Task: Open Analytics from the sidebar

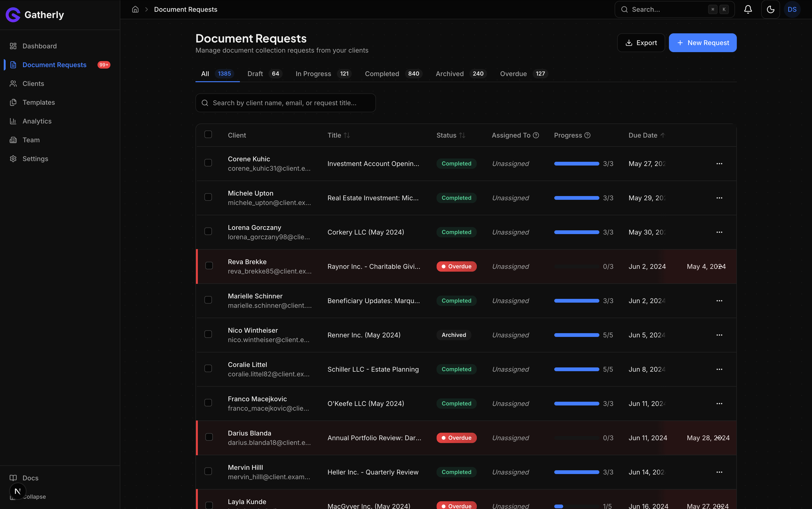Action: tap(37, 121)
